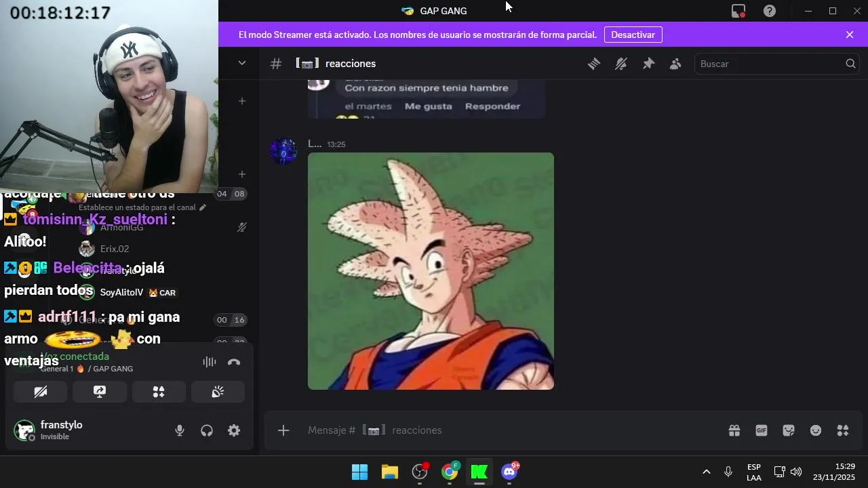
Task: Click the 'Me gusta' text in screenshot image
Action: coord(429,106)
